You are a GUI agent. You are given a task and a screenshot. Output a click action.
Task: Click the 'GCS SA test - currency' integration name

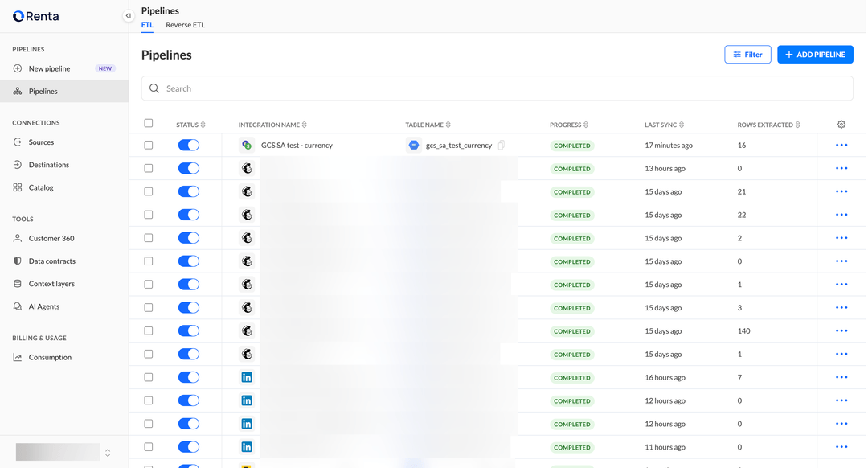(297, 146)
